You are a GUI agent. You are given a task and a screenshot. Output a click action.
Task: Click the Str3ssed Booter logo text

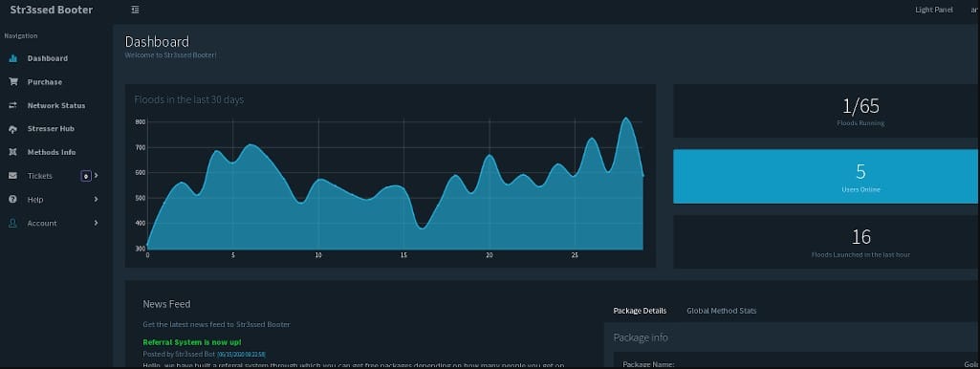tap(52, 10)
